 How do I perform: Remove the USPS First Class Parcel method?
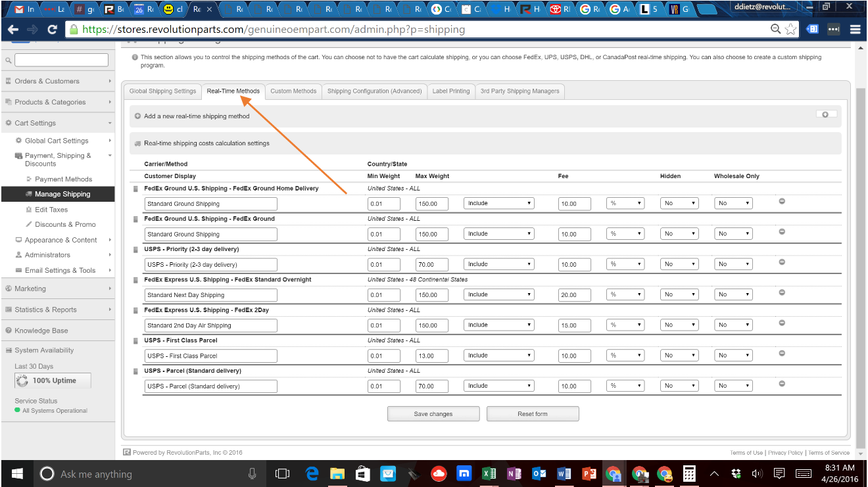(782, 353)
